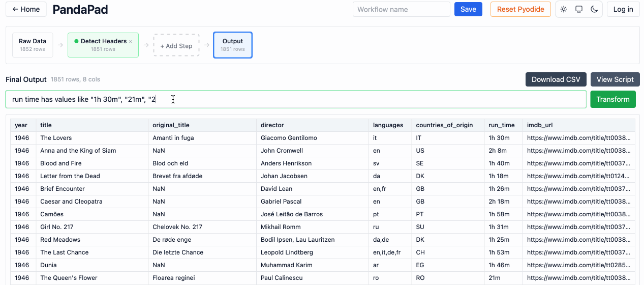Select system theme monitor icon

tap(578, 9)
